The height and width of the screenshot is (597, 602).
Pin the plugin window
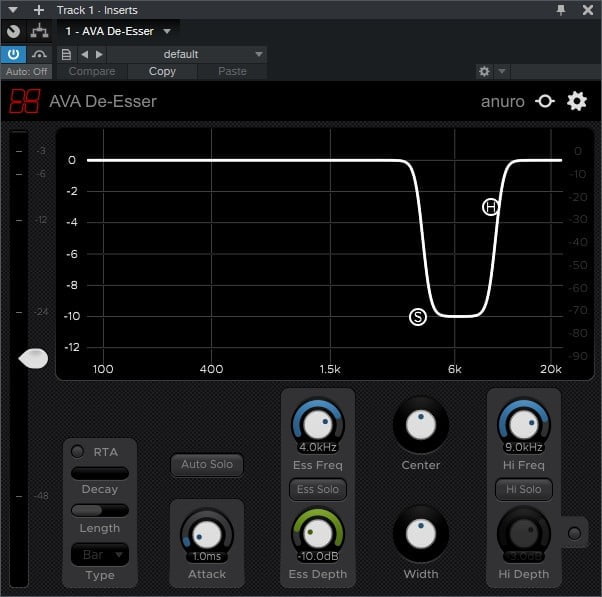(561, 10)
